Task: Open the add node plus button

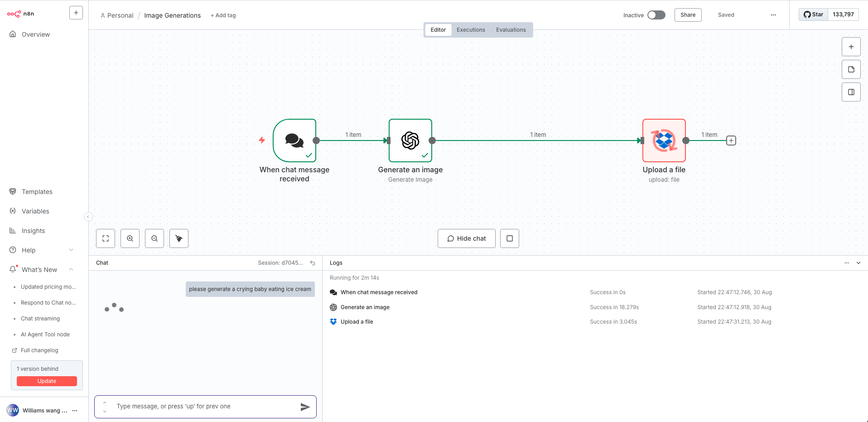Action: tap(851, 47)
